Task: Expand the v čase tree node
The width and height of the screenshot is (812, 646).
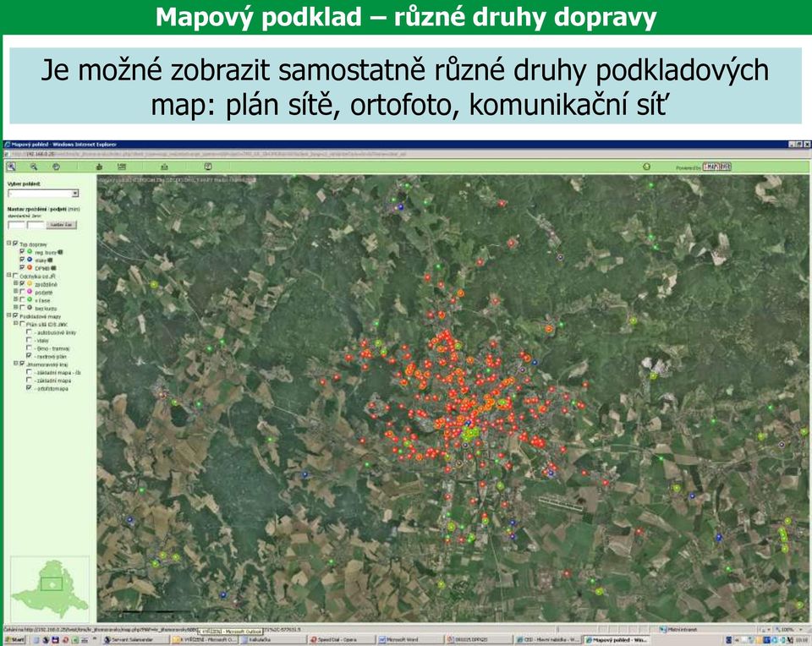Action: pos(15,299)
